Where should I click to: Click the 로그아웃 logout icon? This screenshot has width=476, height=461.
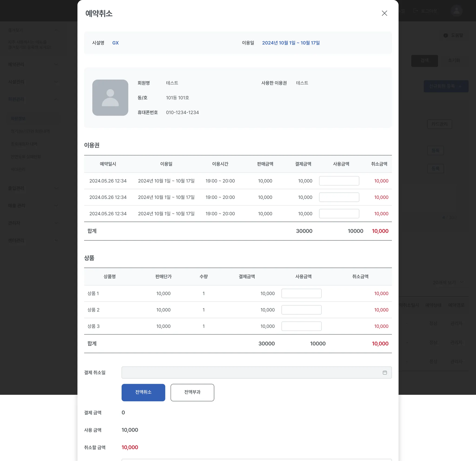416,11
